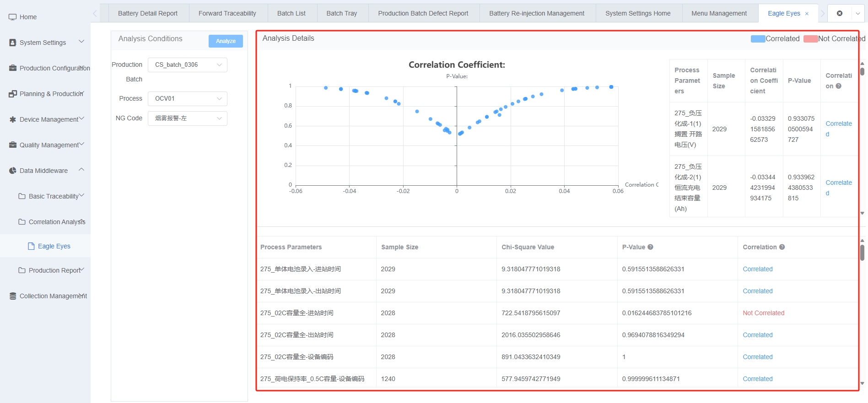The width and height of the screenshot is (868, 403).
Task: Click lower table scrollbar down arrow
Action: click(862, 383)
